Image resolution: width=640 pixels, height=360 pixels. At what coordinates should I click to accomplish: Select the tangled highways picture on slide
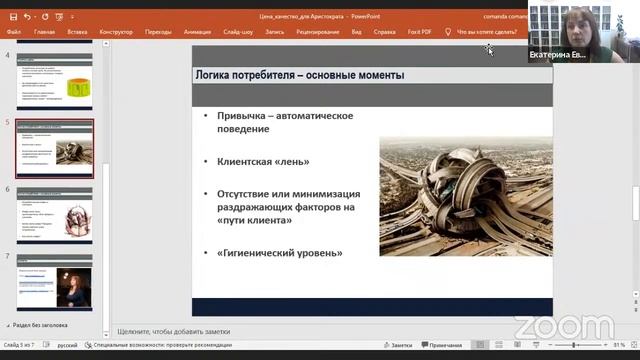(x=466, y=196)
